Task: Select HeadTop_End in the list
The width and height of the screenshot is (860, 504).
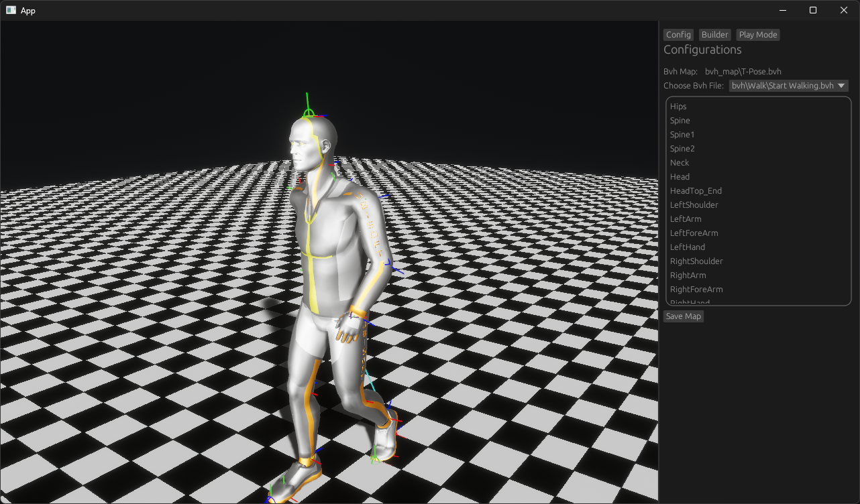Action: [x=696, y=191]
